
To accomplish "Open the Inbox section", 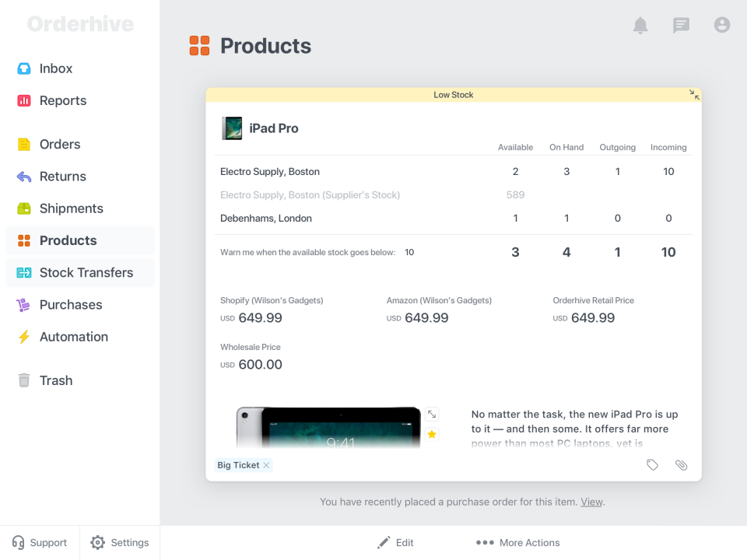I will [x=55, y=68].
